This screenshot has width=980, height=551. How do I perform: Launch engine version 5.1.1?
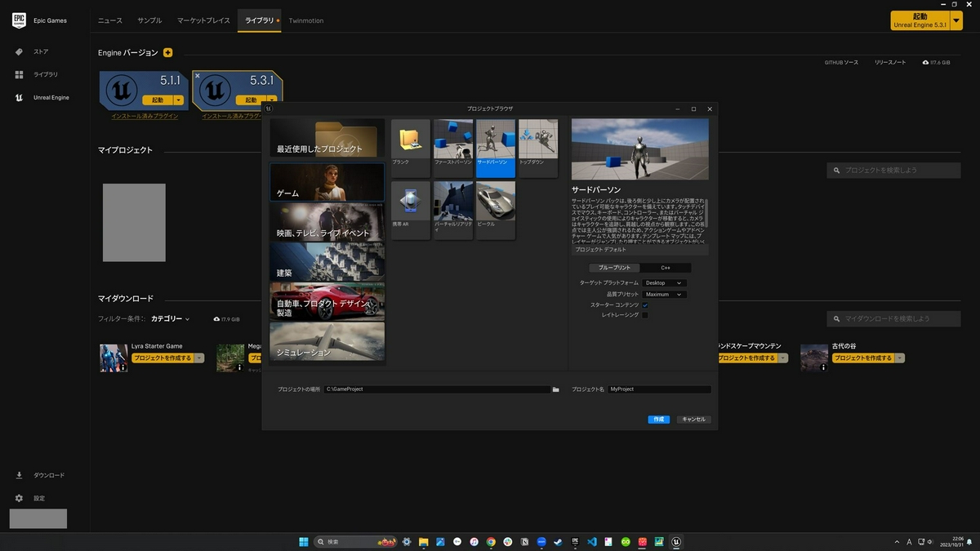158,100
